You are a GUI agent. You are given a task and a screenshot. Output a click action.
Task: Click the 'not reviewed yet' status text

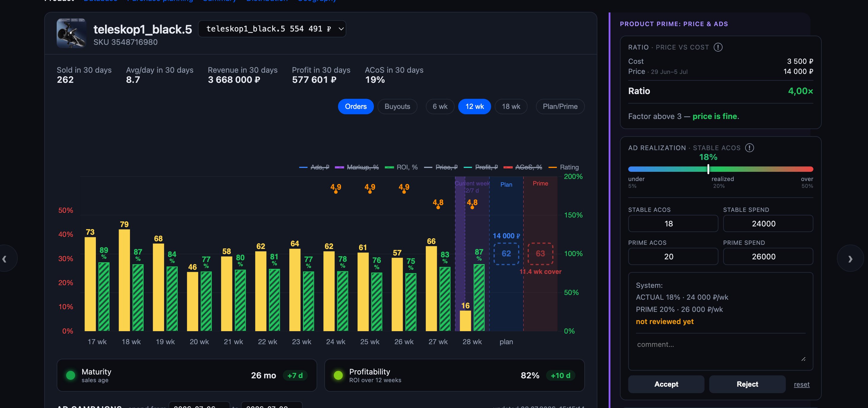[664, 321]
